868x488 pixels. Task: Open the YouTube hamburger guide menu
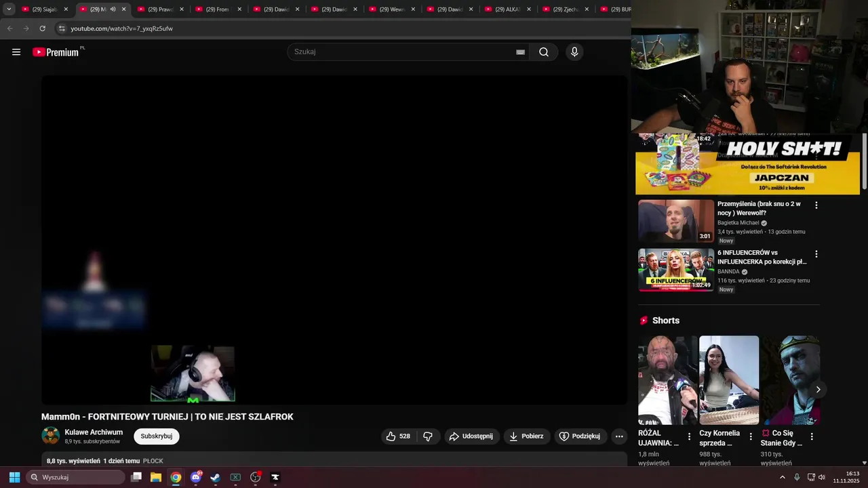click(16, 52)
